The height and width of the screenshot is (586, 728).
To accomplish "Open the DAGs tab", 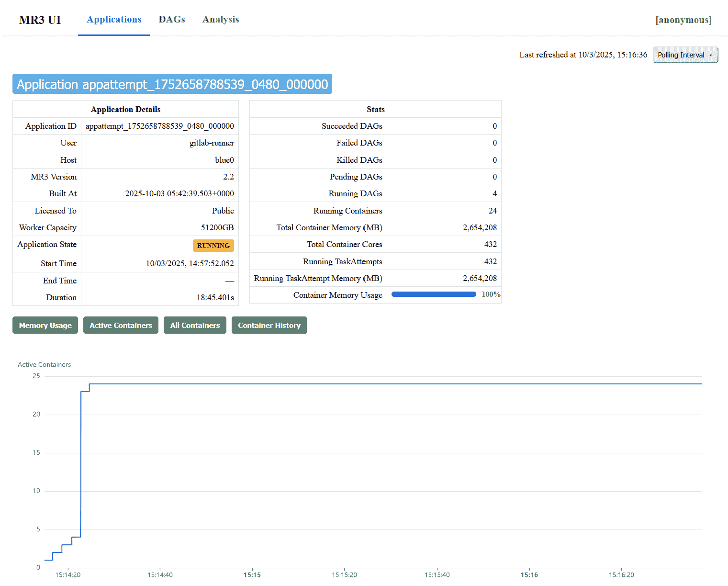I will click(x=171, y=20).
